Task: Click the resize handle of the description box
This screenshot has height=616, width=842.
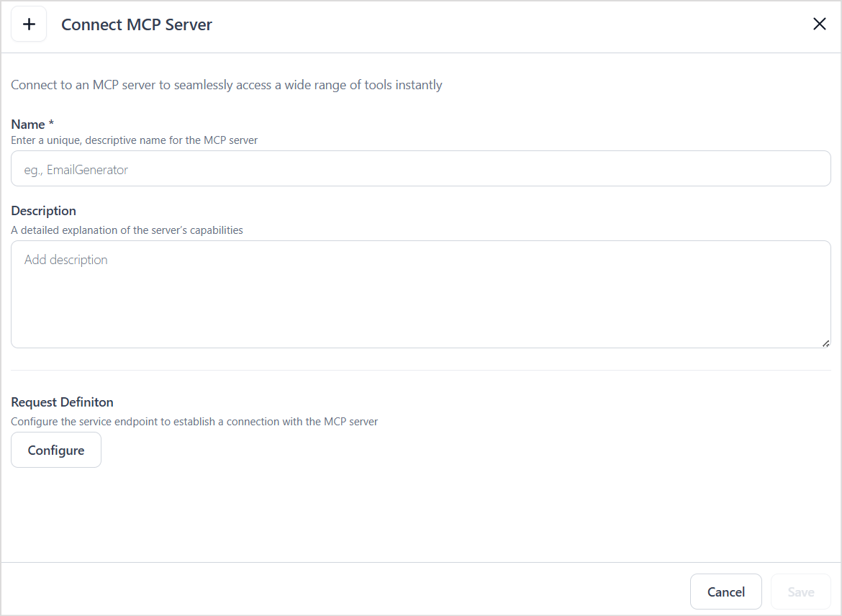Action: coord(825,344)
